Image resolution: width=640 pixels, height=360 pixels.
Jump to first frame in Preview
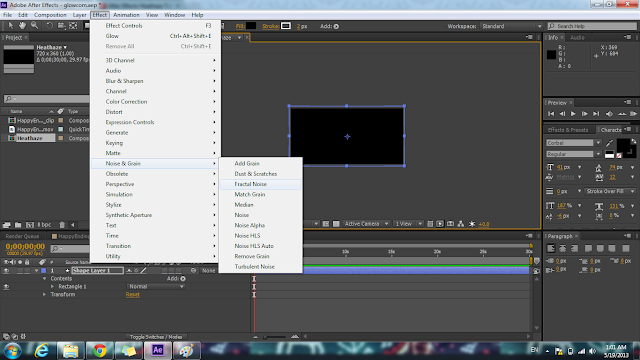[x=551, y=114]
